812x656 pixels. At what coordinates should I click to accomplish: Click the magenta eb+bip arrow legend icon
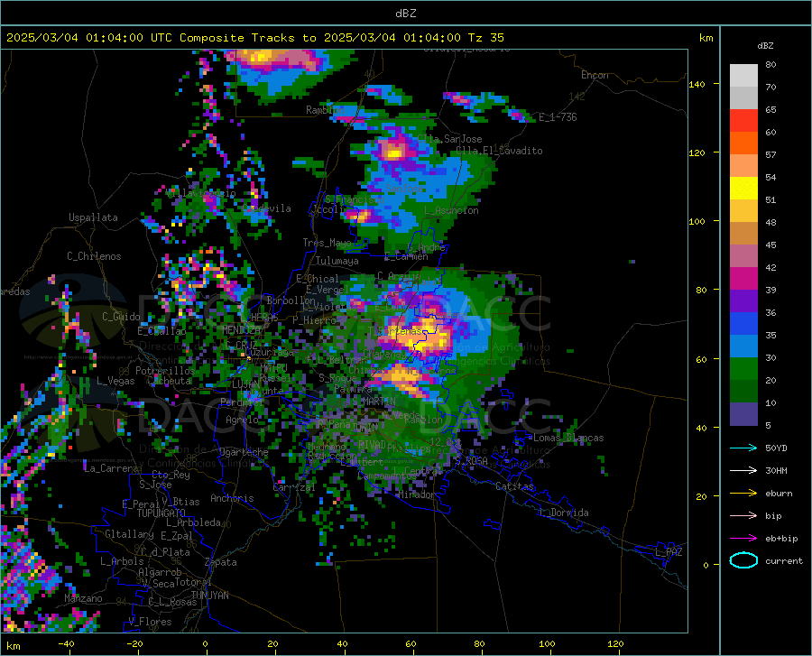(743, 539)
